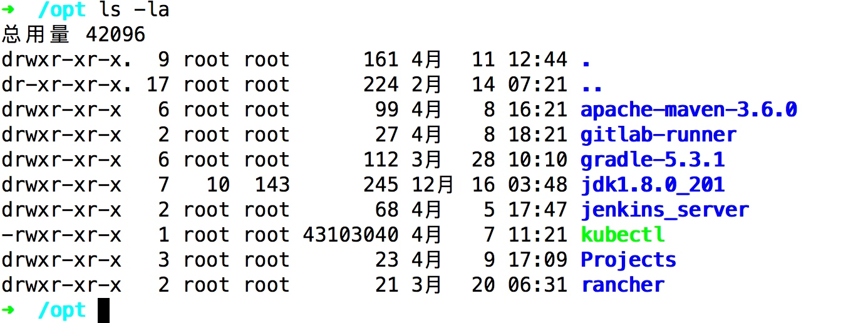Viewport: 868px width, 323px height.
Task: Click the typed 'ls -la' command text
Action: pyautogui.click(x=134, y=9)
